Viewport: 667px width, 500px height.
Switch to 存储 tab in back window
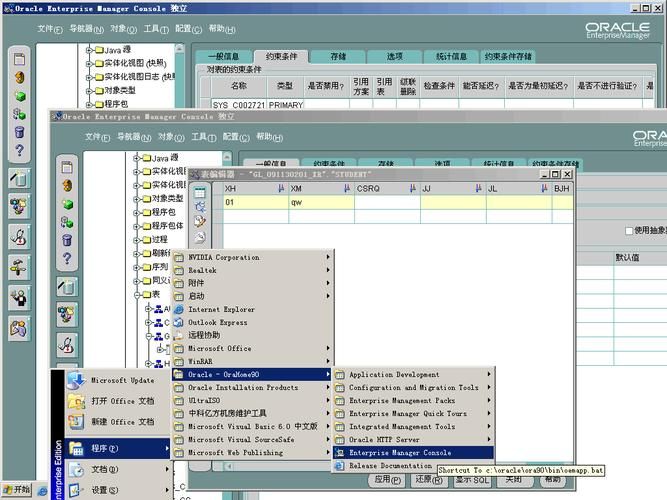(x=338, y=56)
